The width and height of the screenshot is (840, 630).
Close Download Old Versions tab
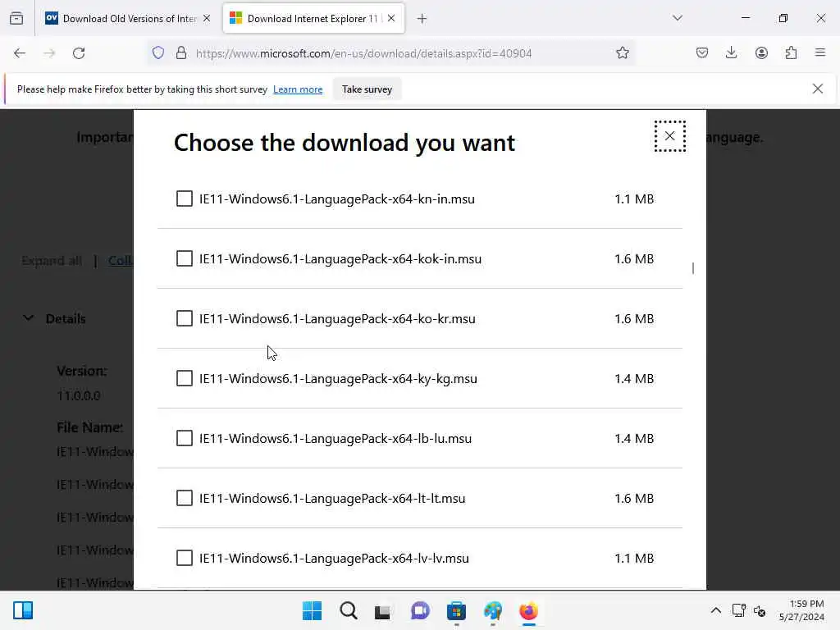(x=207, y=19)
